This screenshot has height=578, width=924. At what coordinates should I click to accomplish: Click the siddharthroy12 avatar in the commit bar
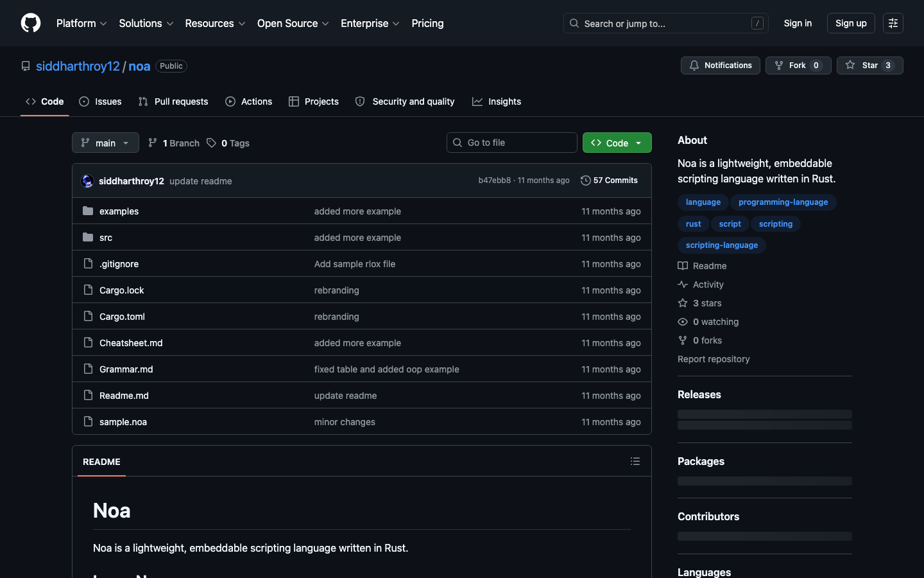point(87,181)
